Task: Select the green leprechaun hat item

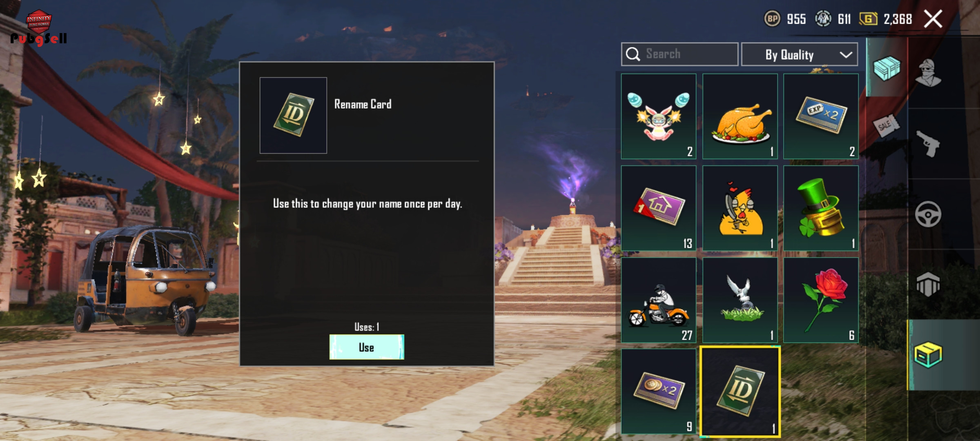Action: click(821, 208)
